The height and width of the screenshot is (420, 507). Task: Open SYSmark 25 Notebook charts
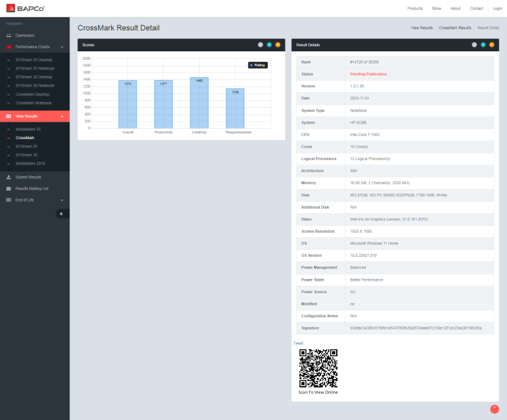pos(35,68)
